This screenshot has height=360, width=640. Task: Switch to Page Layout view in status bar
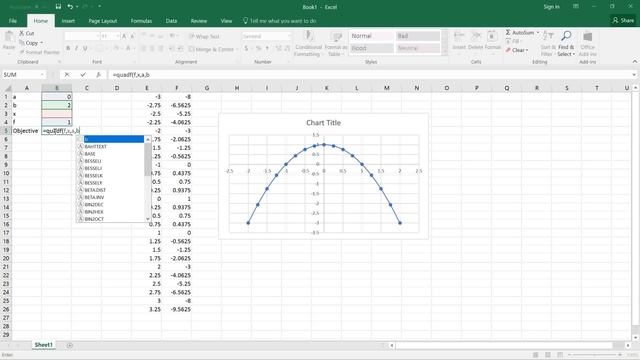[x=548, y=355]
